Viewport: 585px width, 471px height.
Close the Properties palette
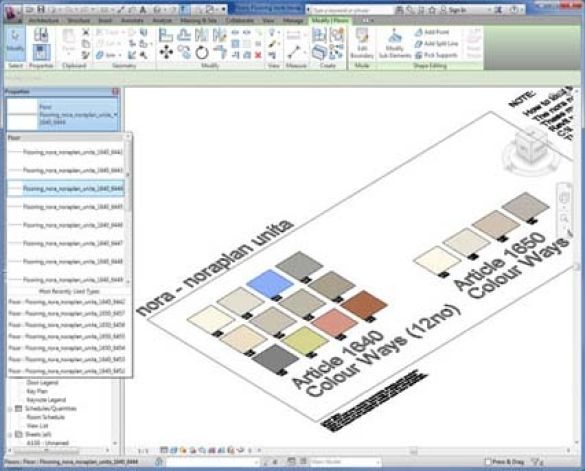click(115, 91)
